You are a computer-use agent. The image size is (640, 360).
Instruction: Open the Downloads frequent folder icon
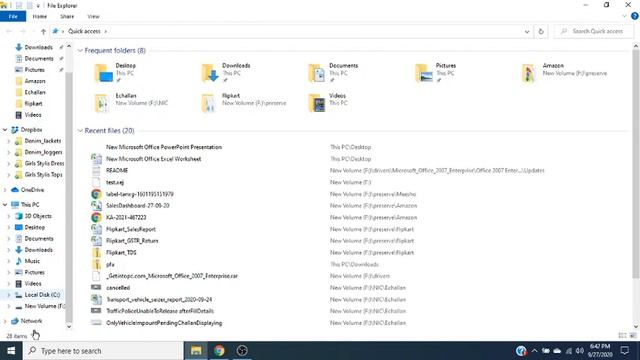[210, 73]
